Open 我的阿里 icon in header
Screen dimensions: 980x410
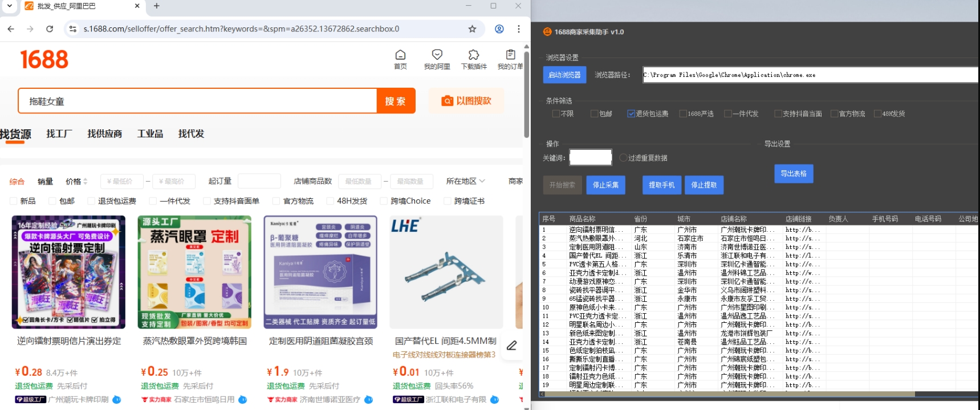pyautogui.click(x=437, y=55)
